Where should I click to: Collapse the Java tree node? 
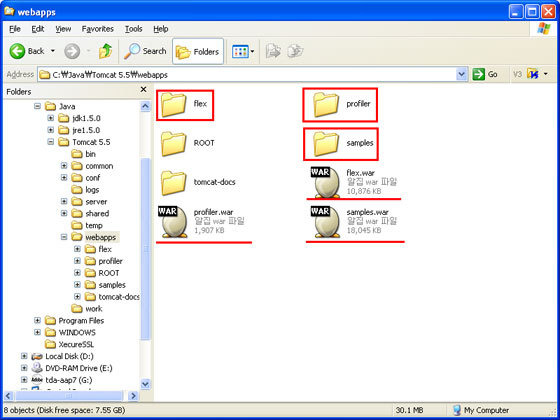(38, 106)
